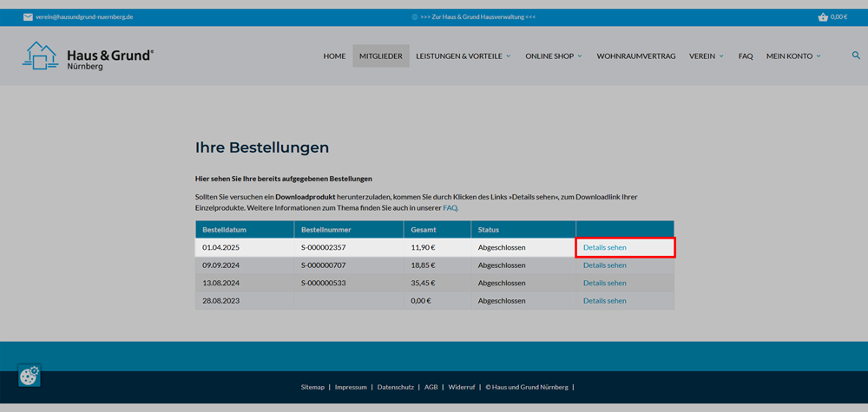The height and width of the screenshot is (412, 868).
Task: Open the shopping basket icon
Action: (822, 16)
